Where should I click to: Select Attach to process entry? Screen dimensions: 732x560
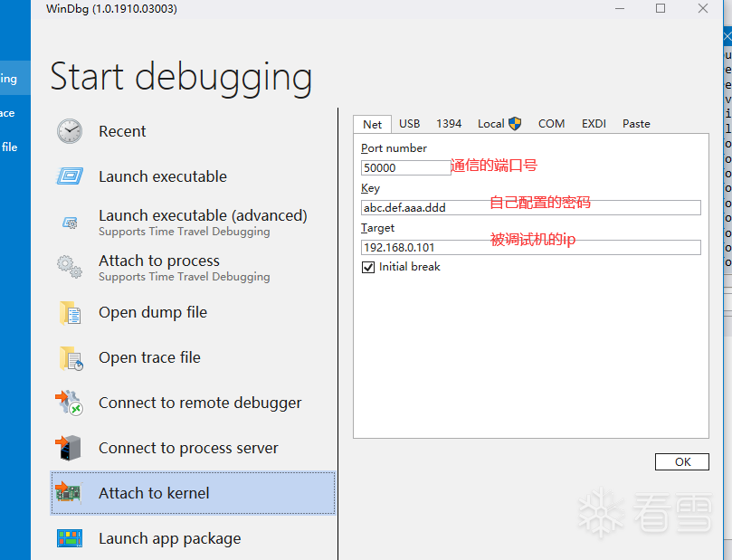click(x=193, y=268)
